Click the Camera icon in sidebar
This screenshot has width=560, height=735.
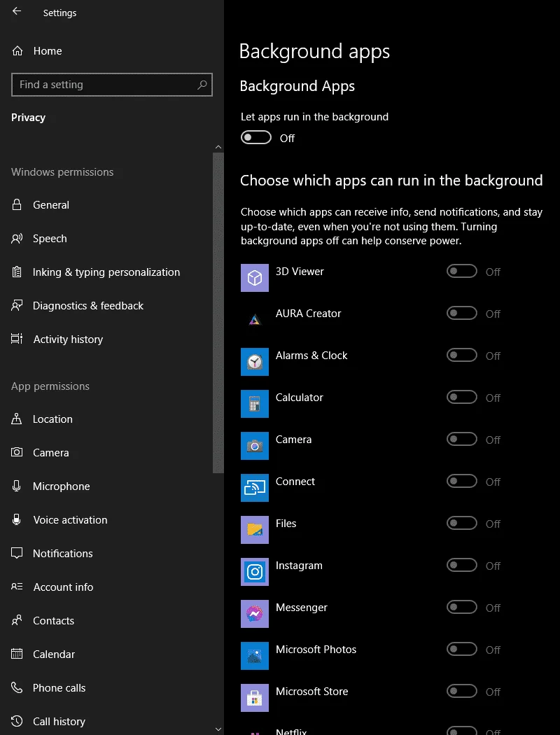click(17, 452)
